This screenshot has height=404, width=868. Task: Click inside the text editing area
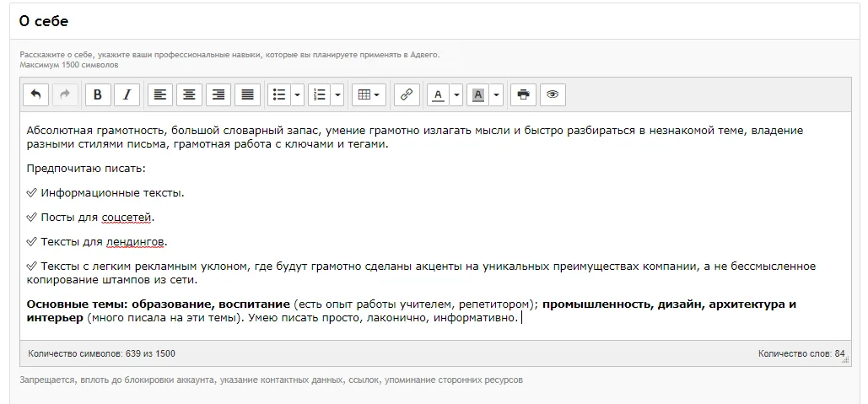coord(435,226)
